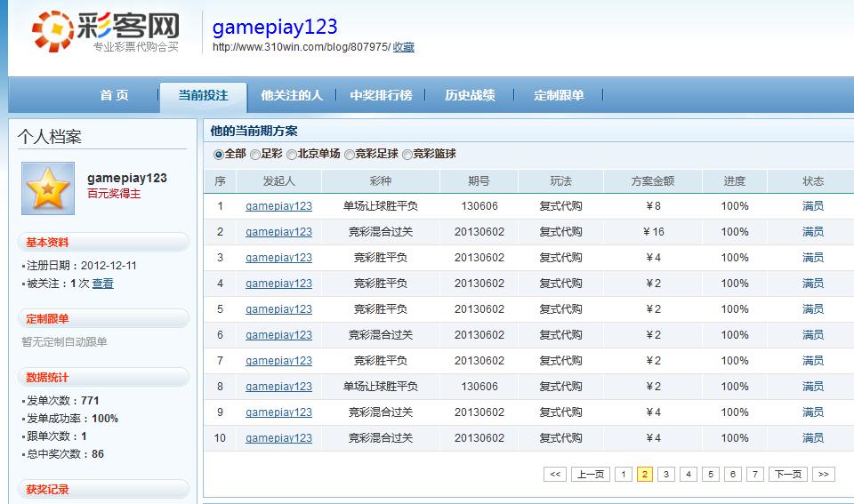Select the 足彩 radio button
This screenshot has height=504, width=854.
click(255, 155)
